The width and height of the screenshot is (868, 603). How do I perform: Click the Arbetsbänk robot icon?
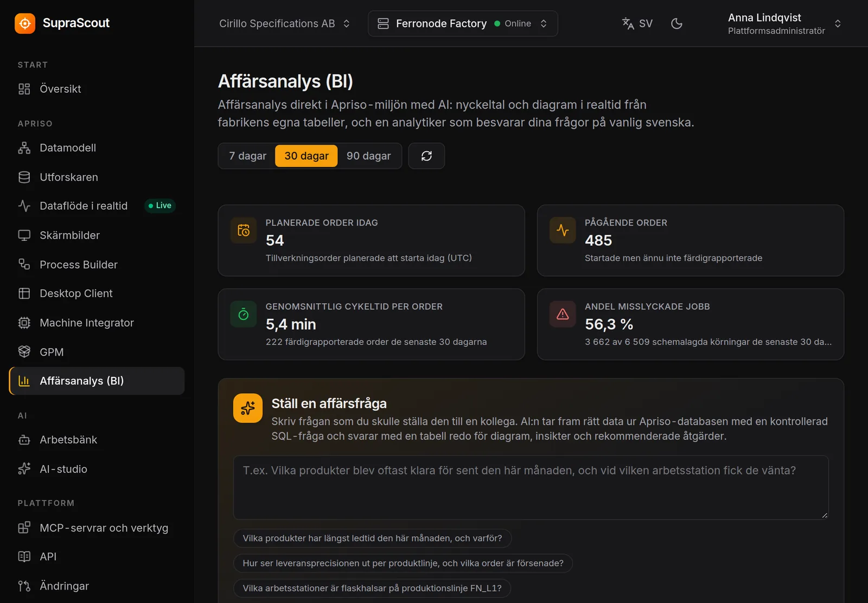click(x=24, y=440)
